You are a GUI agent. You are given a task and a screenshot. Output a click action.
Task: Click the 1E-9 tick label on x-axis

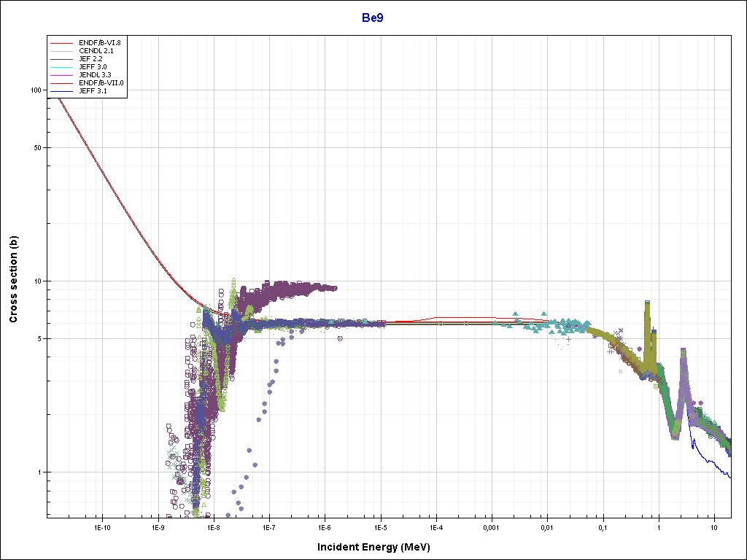click(x=158, y=527)
